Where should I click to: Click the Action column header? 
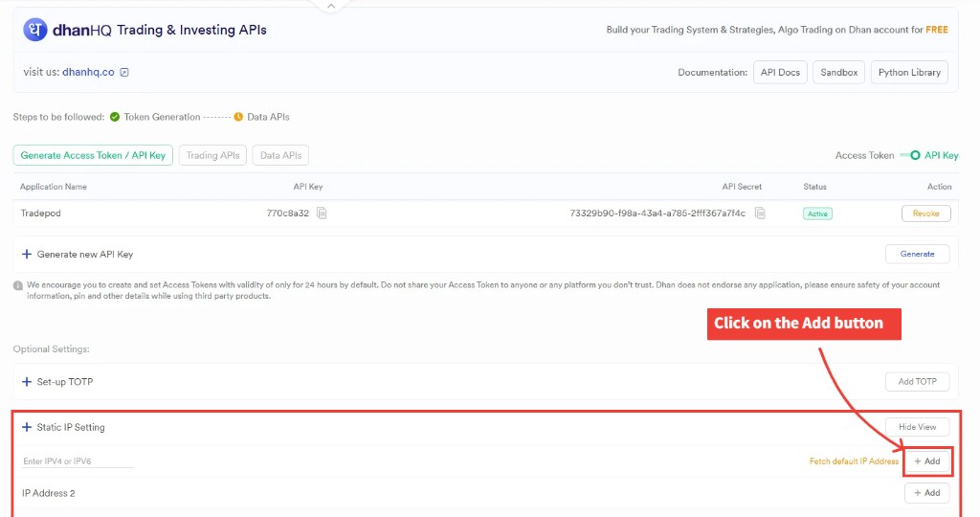pyautogui.click(x=940, y=187)
